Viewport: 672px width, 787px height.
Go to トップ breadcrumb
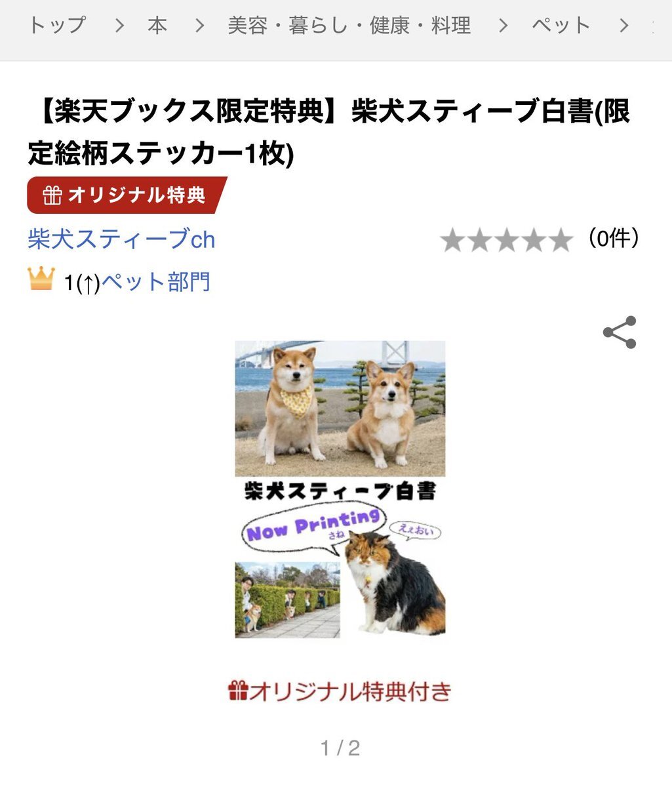pos(57,26)
